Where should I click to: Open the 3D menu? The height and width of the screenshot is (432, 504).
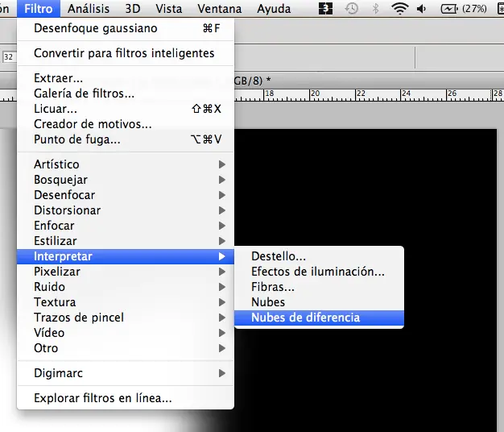coord(133,9)
